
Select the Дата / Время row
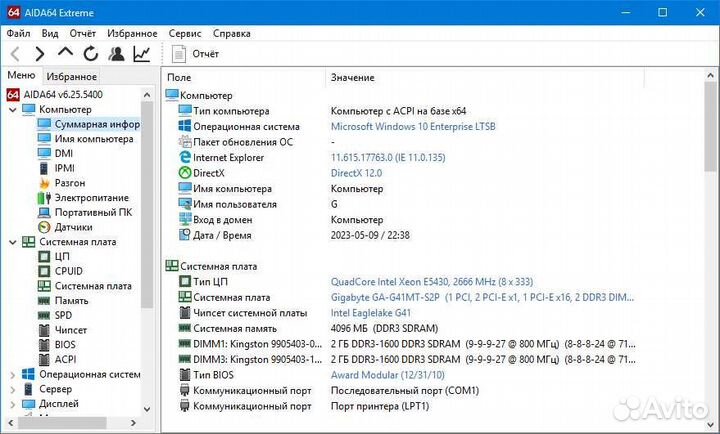[x=294, y=235]
